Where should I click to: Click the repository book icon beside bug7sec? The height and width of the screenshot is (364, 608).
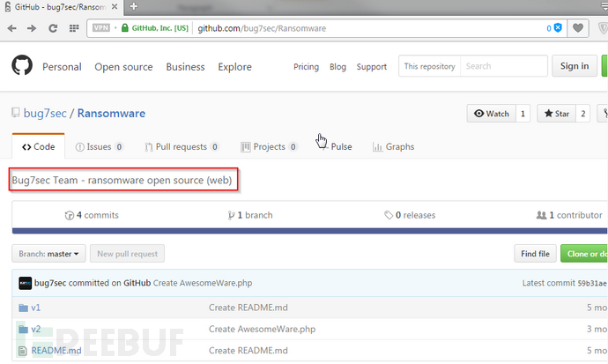pyautogui.click(x=16, y=113)
